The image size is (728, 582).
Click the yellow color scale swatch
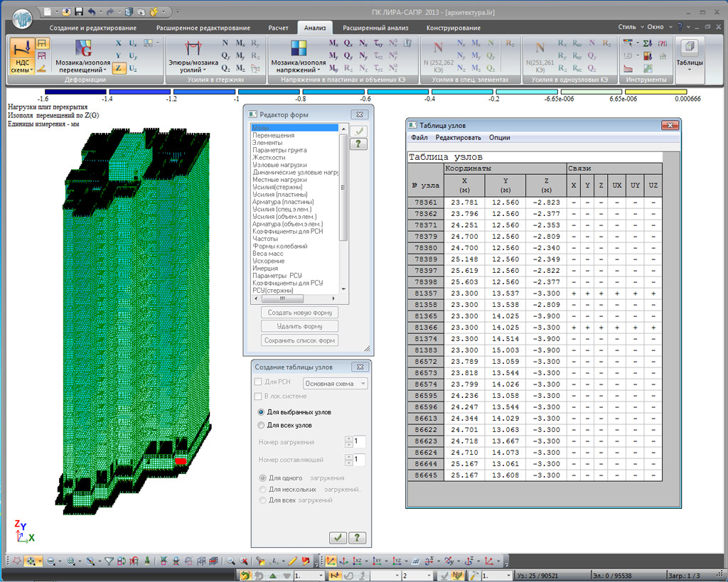coord(655,92)
